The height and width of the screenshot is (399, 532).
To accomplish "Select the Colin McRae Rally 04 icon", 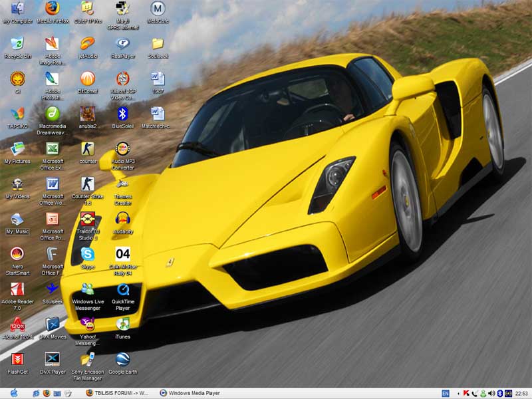I will [123, 261].
